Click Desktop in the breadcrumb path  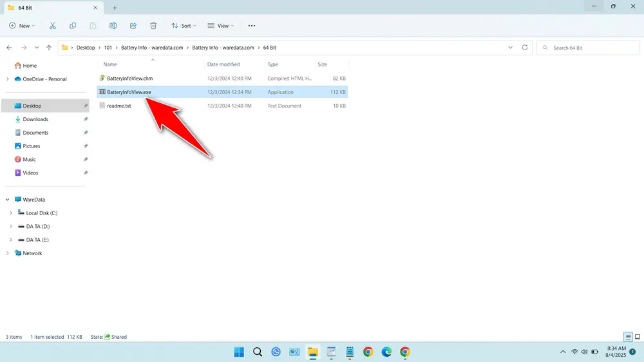[x=86, y=48]
